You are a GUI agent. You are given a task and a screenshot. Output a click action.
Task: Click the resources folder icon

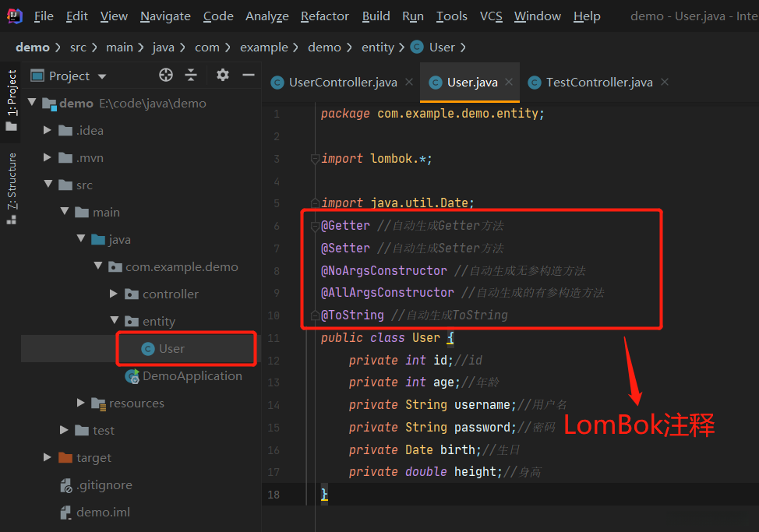coord(99,403)
